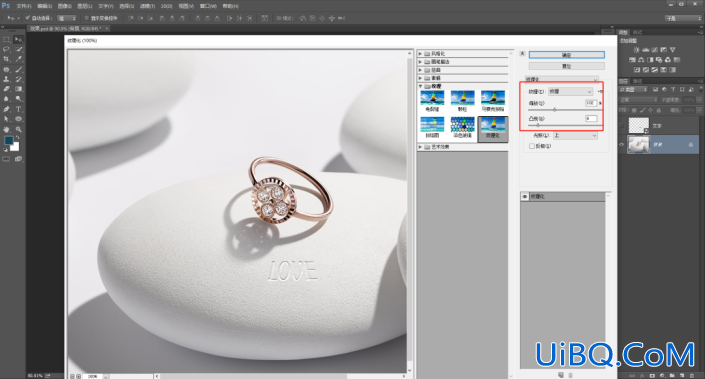Image resolution: width=705 pixels, height=379 pixels.
Task: Click the Relief value input field
Action: tap(591, 119)
